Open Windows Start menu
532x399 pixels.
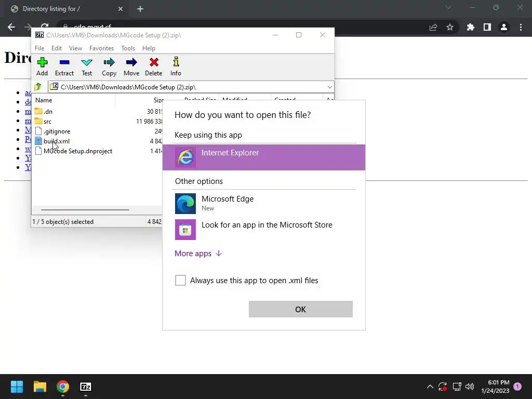point(17,387)
